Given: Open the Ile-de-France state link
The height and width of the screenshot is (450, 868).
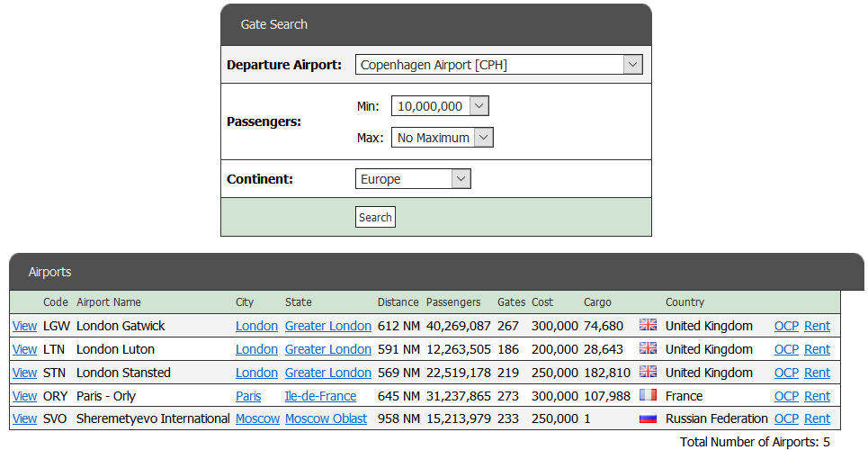Looking at the screenshot, I should click(320, 396).
